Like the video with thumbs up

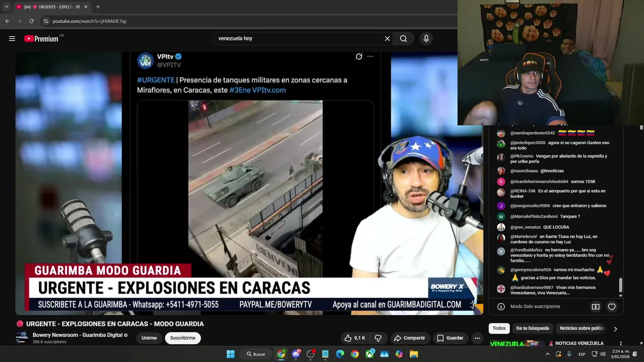point(355,338)
